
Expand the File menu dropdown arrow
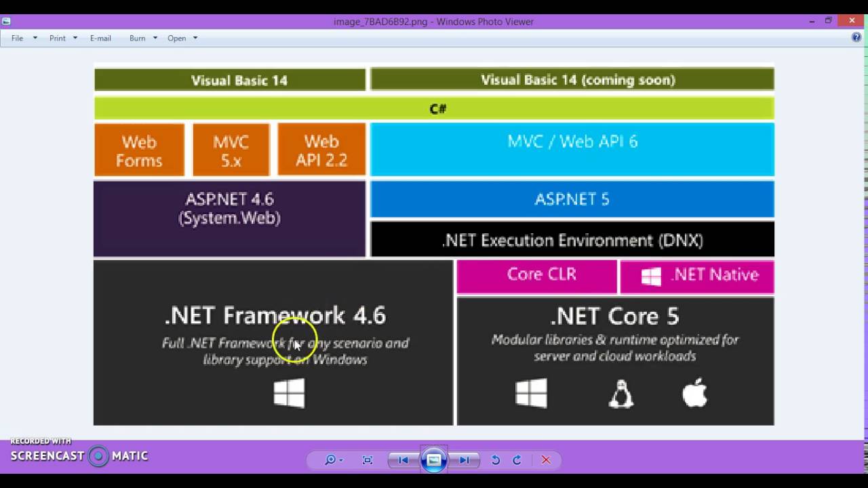[x=35, y=38]
